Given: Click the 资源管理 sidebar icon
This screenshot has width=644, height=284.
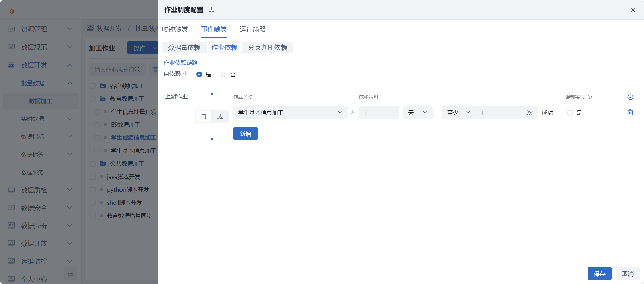Looking at the screenshot, I should 11,29.
